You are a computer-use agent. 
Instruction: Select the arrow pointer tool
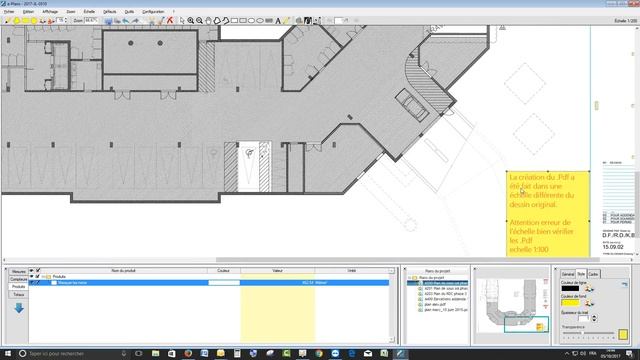click(182, 20)
